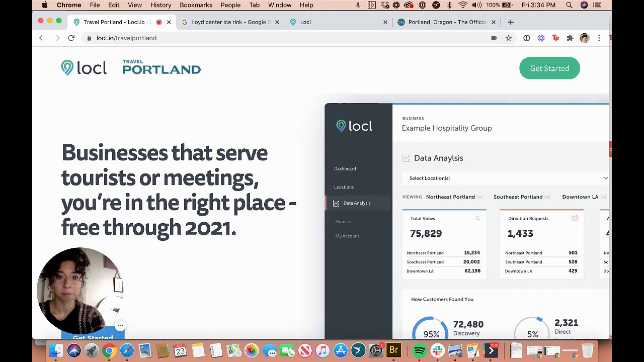Expand the Select Location(s) dropdown

[506, 178]
